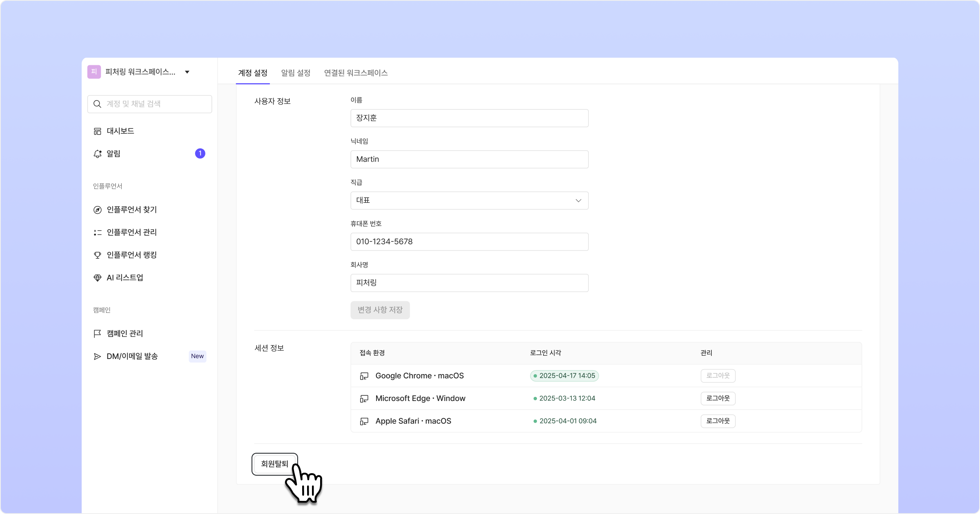Click the 회원탈퇴 button
The width and height of the screenshot is (980, 514).
point(274,464)
